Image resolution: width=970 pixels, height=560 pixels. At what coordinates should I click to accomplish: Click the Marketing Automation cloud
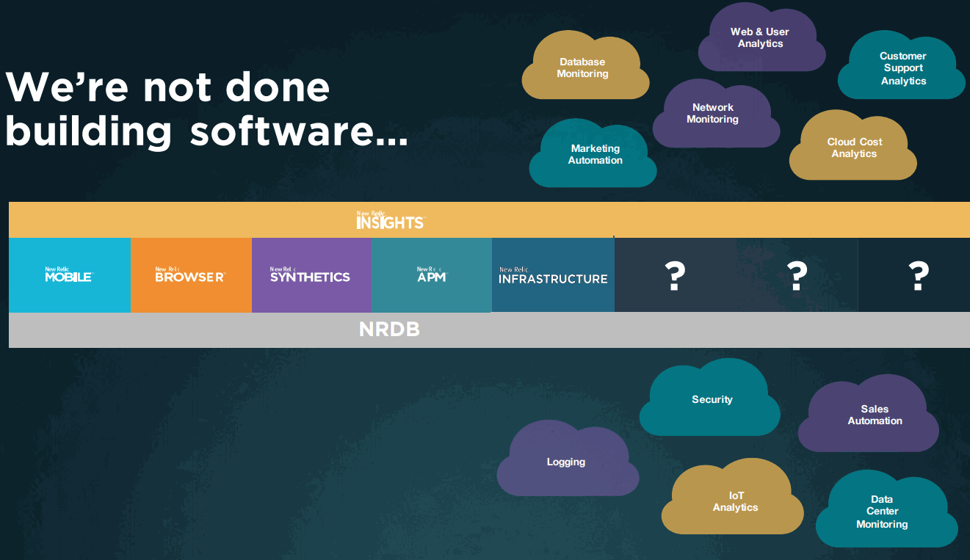593,153
